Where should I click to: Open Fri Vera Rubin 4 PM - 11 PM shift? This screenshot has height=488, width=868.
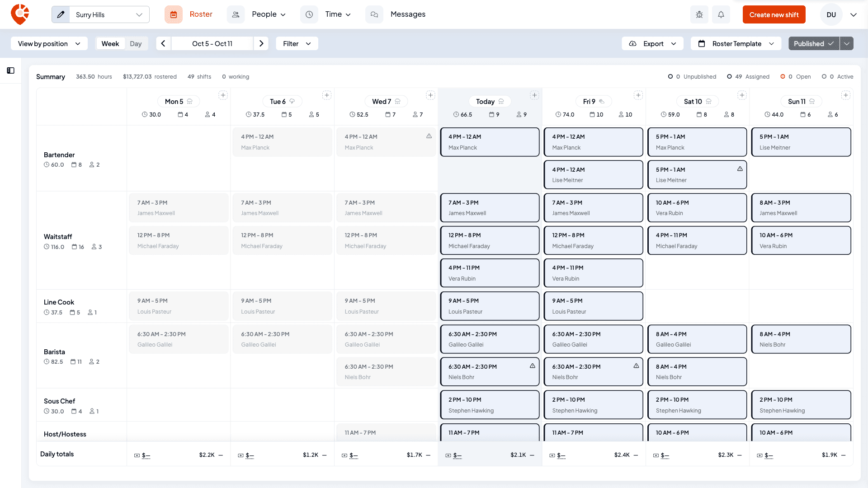coord(593,273)
